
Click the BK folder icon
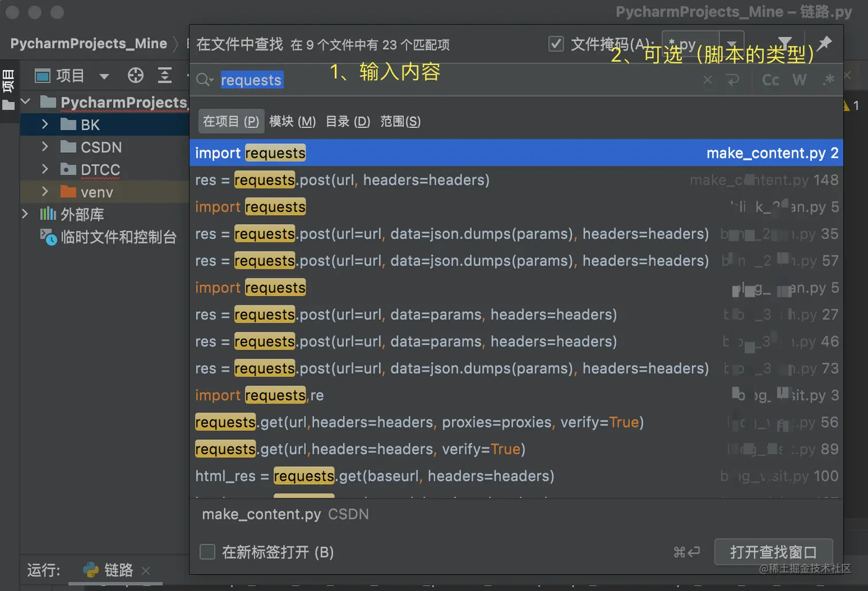coord(68,124)
